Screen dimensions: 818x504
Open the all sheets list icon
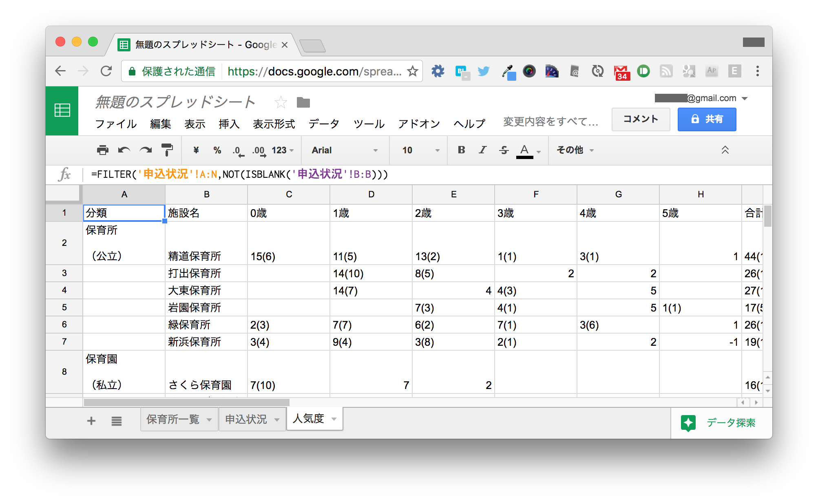(117, 421)
